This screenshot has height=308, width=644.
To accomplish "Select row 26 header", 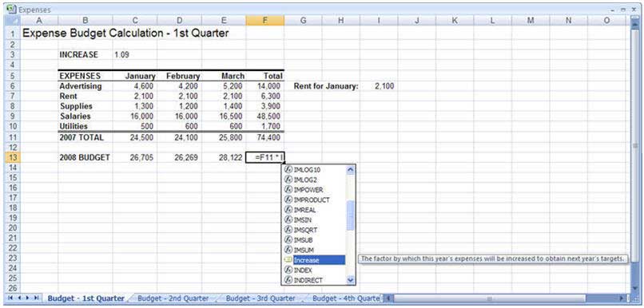I will [x=12, y=288].
